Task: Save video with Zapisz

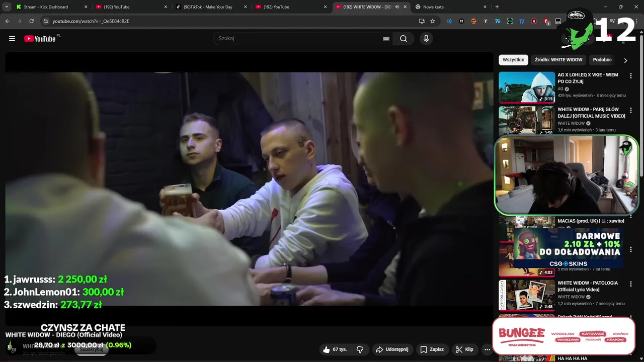Action: coord(432,349)
